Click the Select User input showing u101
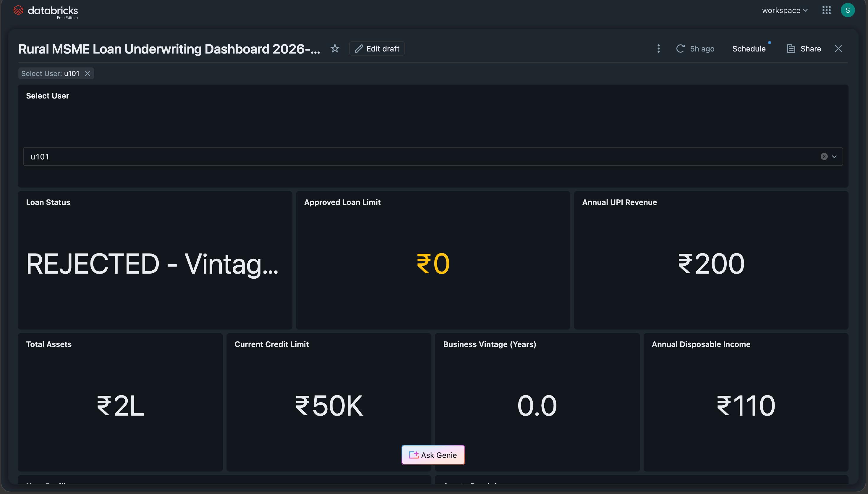This screenshot has width=868, height=494. click(433, 156)
